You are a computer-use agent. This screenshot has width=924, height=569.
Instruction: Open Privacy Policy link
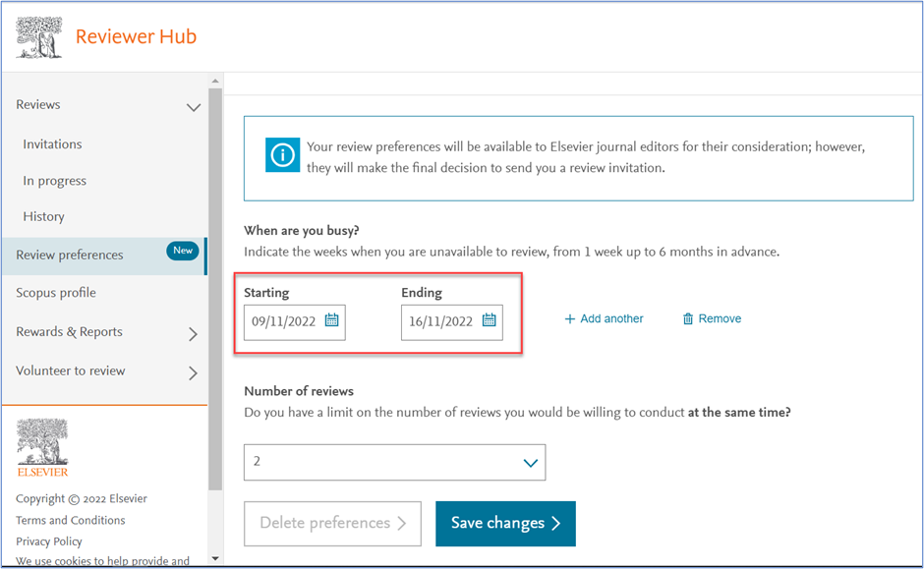click(x=49, y=541)
